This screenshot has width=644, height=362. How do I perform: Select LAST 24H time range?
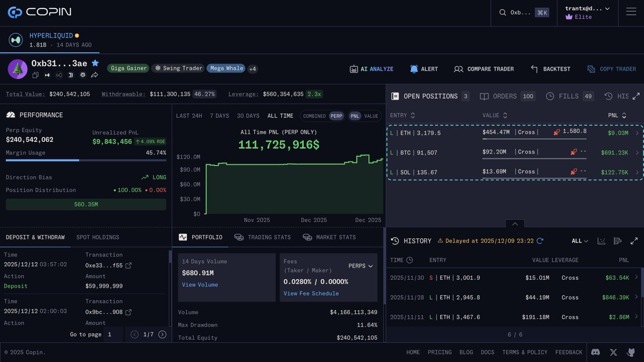coord(189,116)
